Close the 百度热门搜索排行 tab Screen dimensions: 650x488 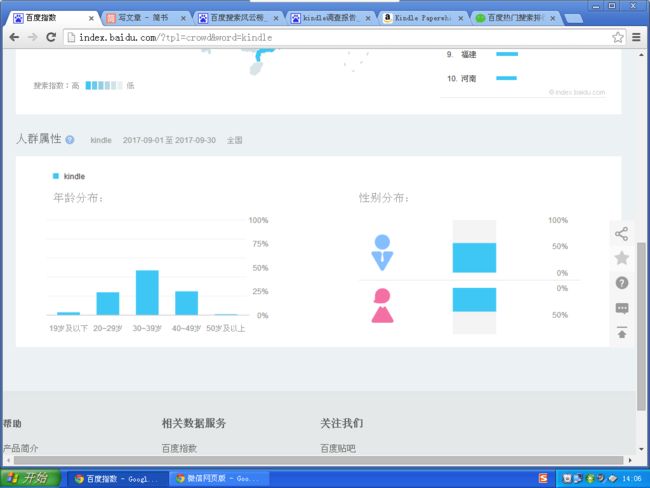(553, 18)
